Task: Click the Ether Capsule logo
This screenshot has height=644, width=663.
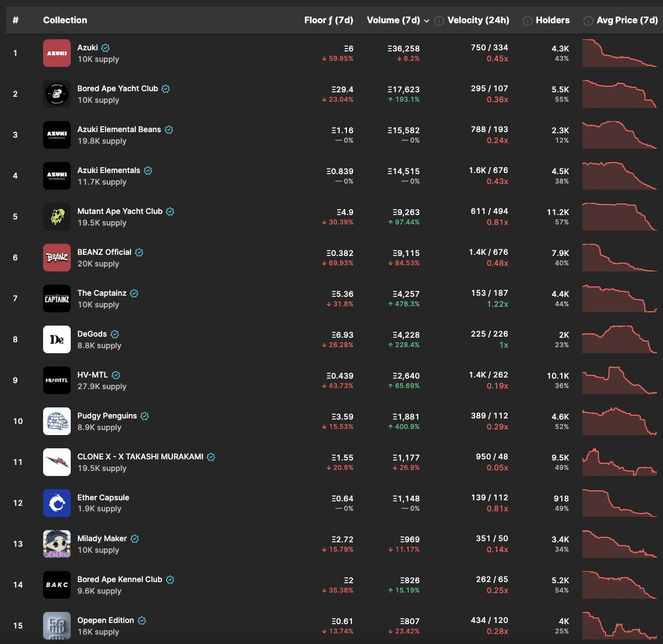Action: pyautogui.click(x=57, y=503)
